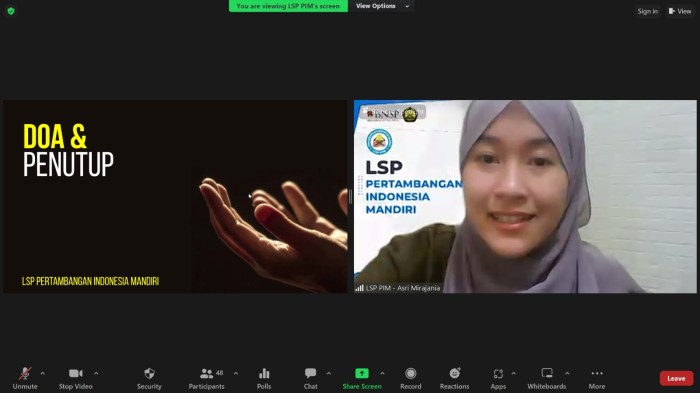Open Reactions emoji menu

(454, 378)
